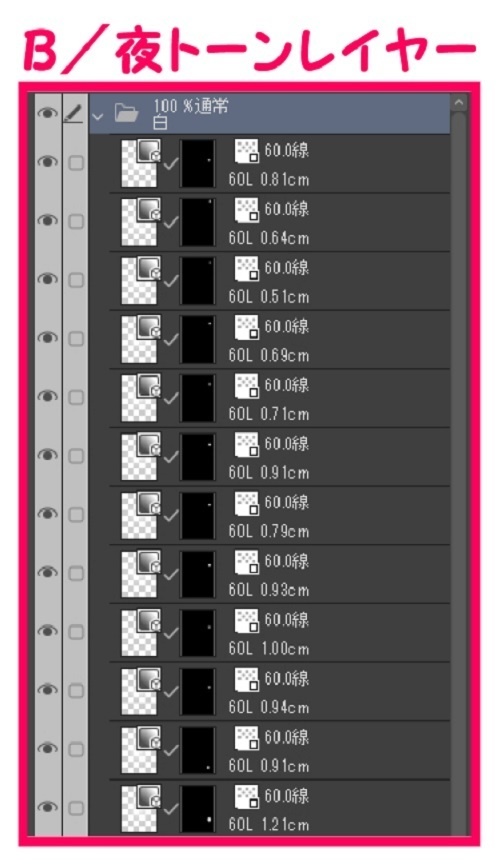This screenshot has height=867, width=500.
Task: Click the mask-enabled checkmark on 60L 1.21cm layer
Action: coord(171,808)
